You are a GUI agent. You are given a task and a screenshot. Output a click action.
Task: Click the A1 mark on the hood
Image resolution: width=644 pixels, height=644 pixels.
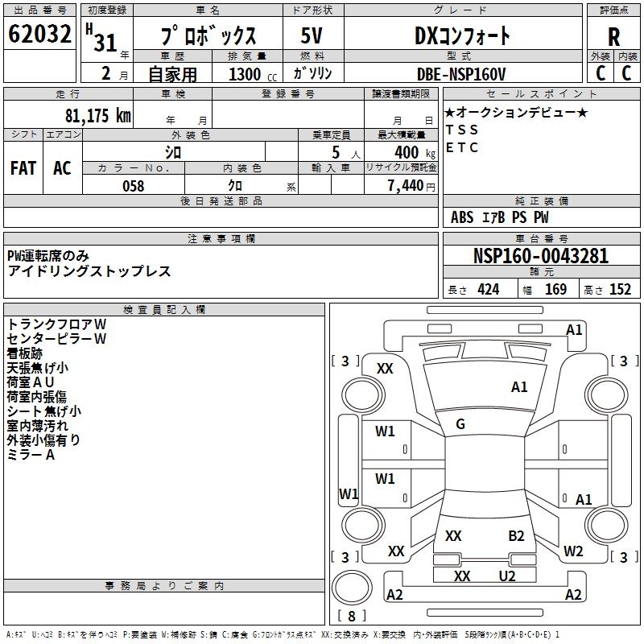click(x=519, y=387)
